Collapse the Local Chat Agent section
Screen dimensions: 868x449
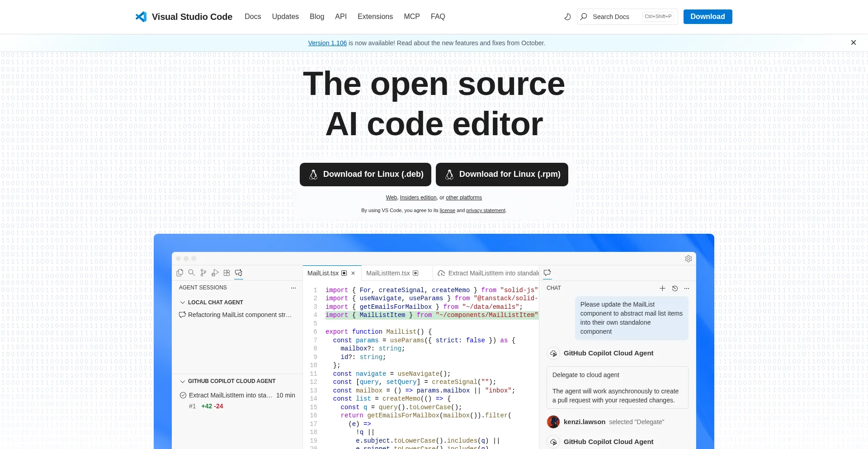183,302
